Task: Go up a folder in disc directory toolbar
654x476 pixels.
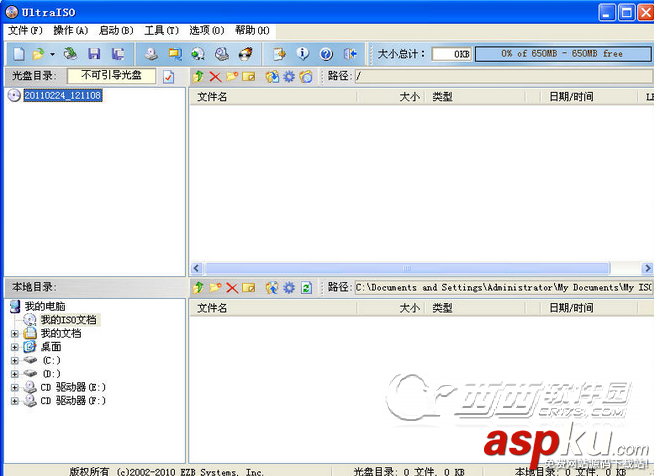Action: [x=198, y=76]
